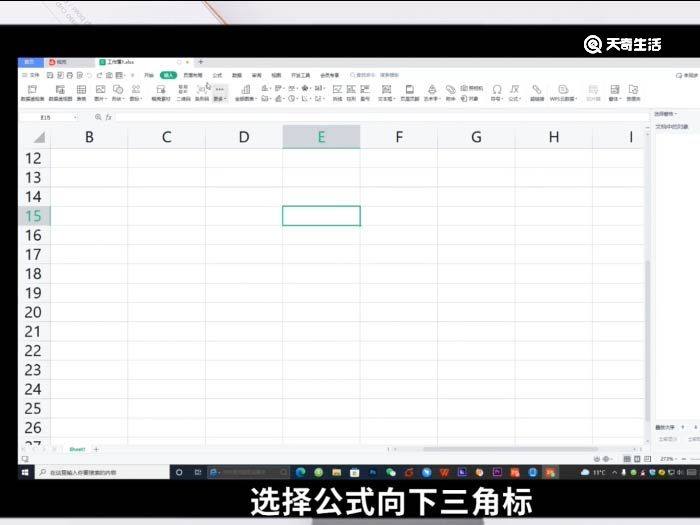
Task: Select the Insert (插入) ribbon tab
Action: coord(168,75)
